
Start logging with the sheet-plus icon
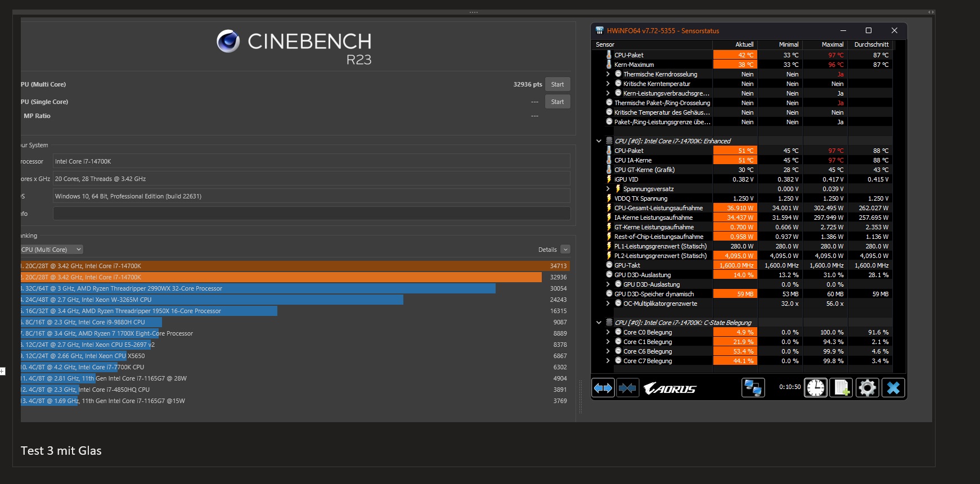click(x=841, y=388)
